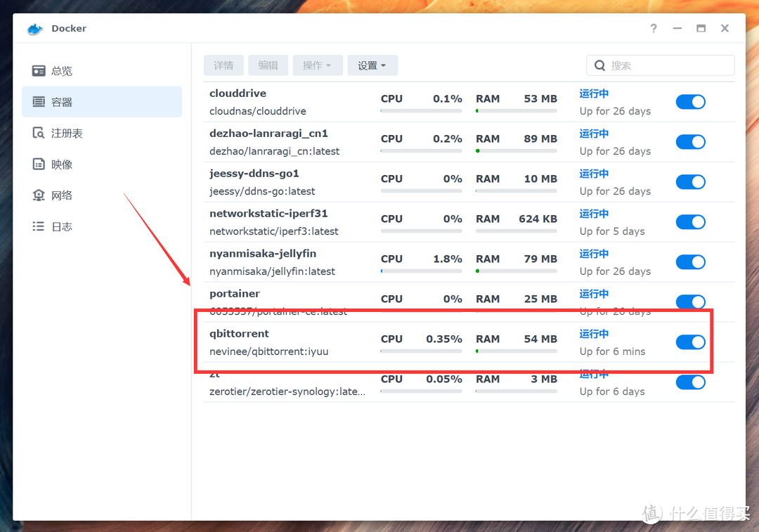This screenshot has width=759, height=532.
Task: Select the 容器 container list icon
Action: (x=39, y=102)
